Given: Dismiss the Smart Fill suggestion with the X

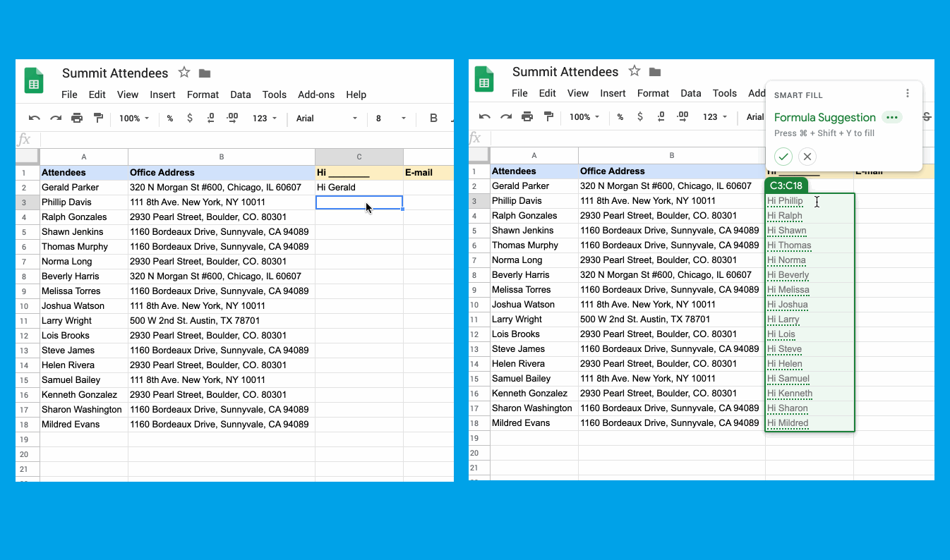Looking at the screenshot, I should pos(807,157).
